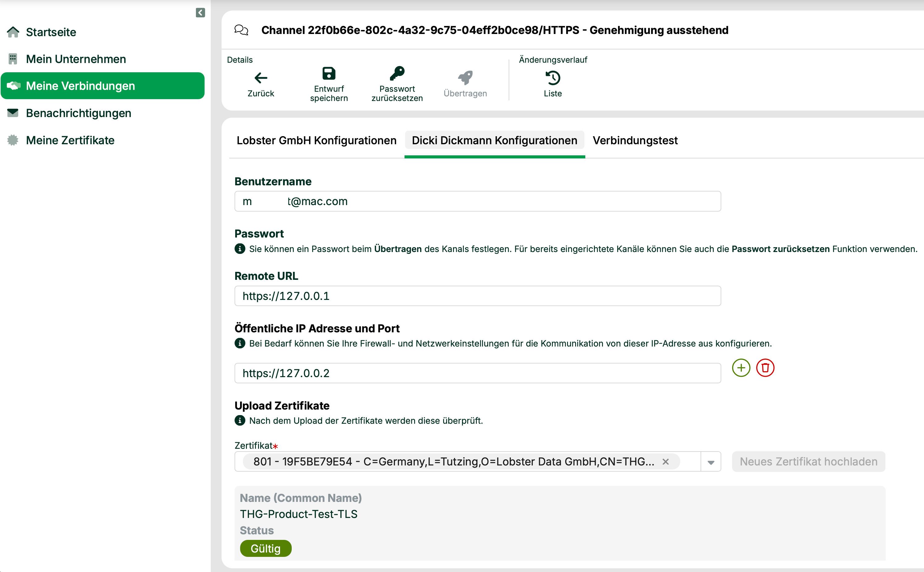The width and height of the screenshot is (924, 572).
Task: Go back using the Zurück arrow
Action: pos(261,84)
